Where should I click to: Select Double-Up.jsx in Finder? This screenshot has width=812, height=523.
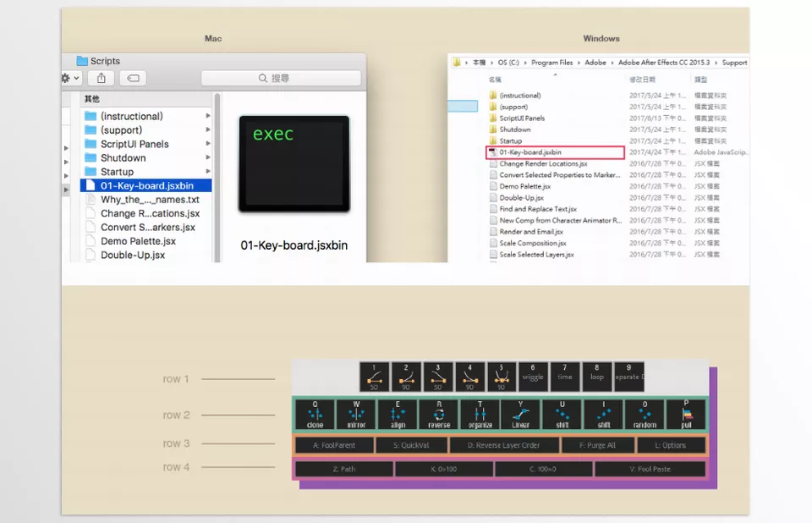point(146,255)
